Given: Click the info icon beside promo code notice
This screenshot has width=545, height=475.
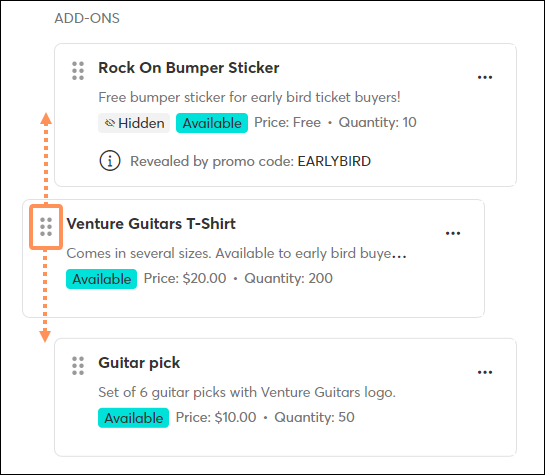Looking at the screenshot, I should (110, 161).
